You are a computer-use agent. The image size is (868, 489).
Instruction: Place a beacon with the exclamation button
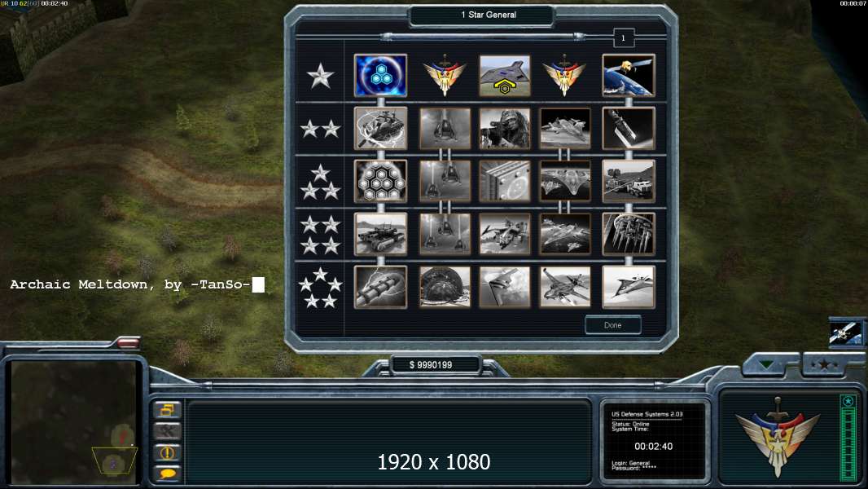coord(167,452)
